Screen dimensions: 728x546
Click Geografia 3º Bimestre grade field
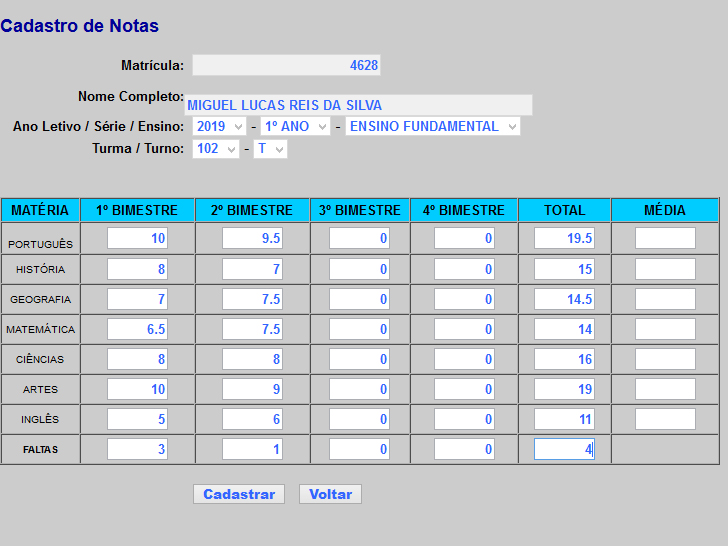click(x=359, y=299)
